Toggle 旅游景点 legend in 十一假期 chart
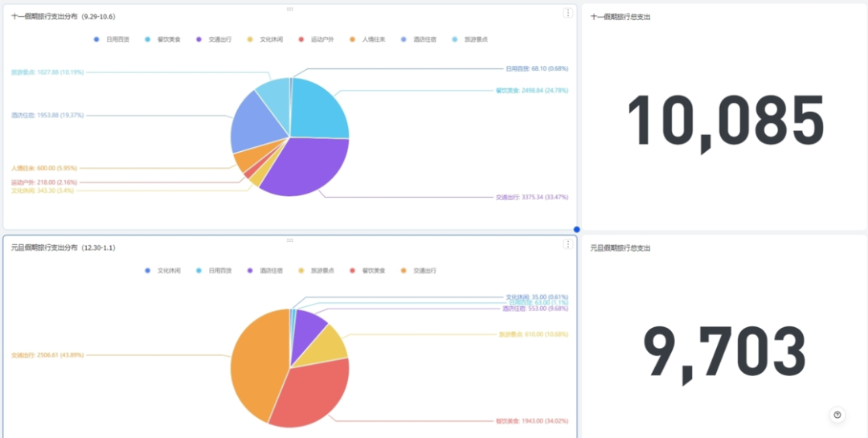The image size is (868, 438). tap(470, 39)
